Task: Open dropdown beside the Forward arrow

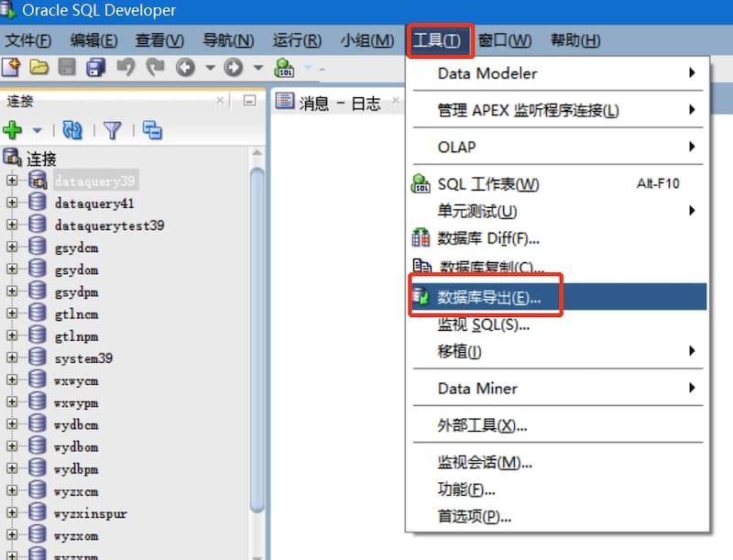Action: pyautogui.click(x=258, y=68)
